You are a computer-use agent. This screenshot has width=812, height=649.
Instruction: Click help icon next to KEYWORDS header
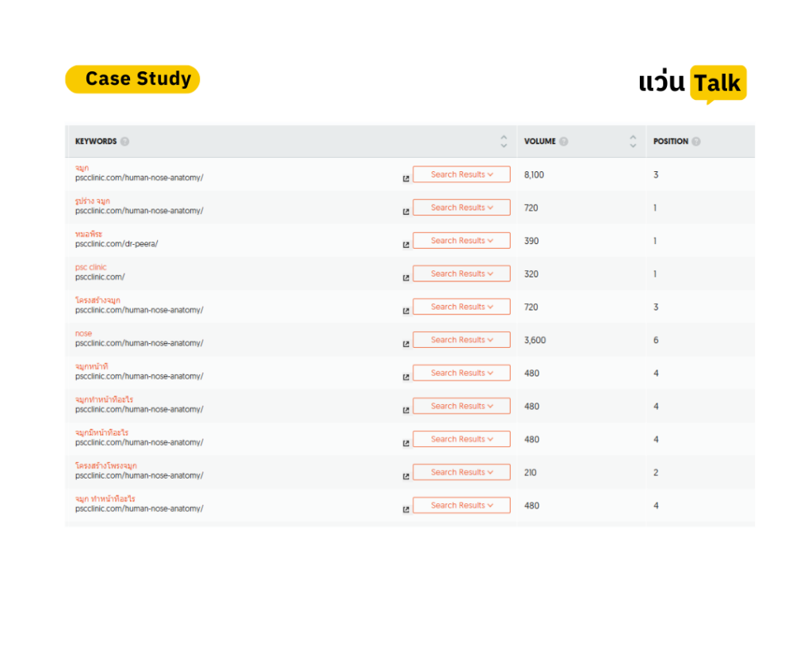coord(124,141)
